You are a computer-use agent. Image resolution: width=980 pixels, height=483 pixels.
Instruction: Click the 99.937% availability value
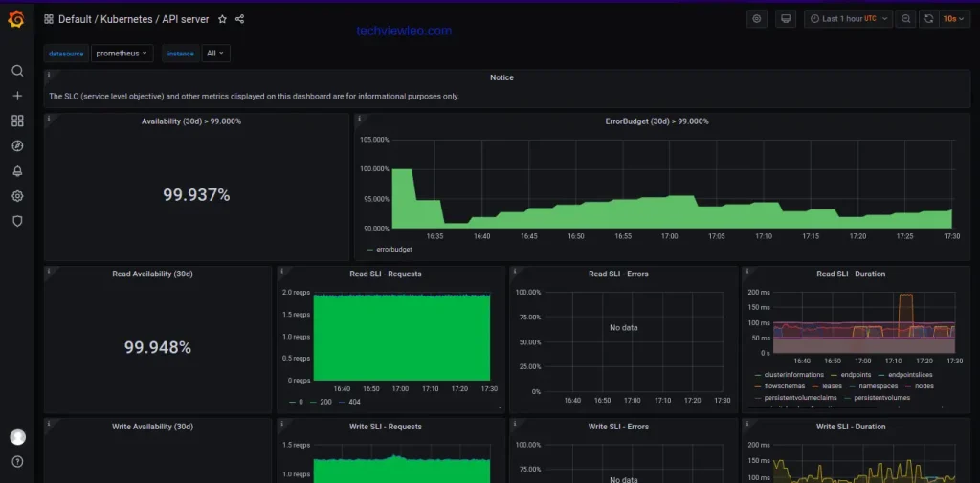(x=196, y=195)
